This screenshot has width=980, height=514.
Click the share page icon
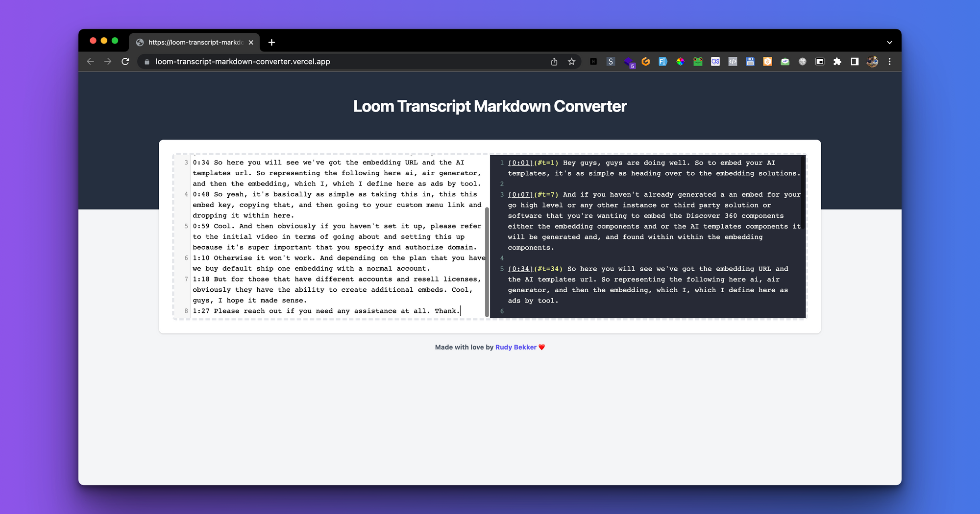click(x=554, y=62)
